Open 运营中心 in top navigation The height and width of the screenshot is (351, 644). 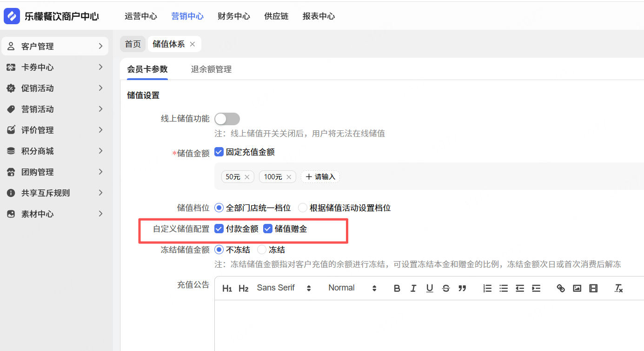pos(141,16)
